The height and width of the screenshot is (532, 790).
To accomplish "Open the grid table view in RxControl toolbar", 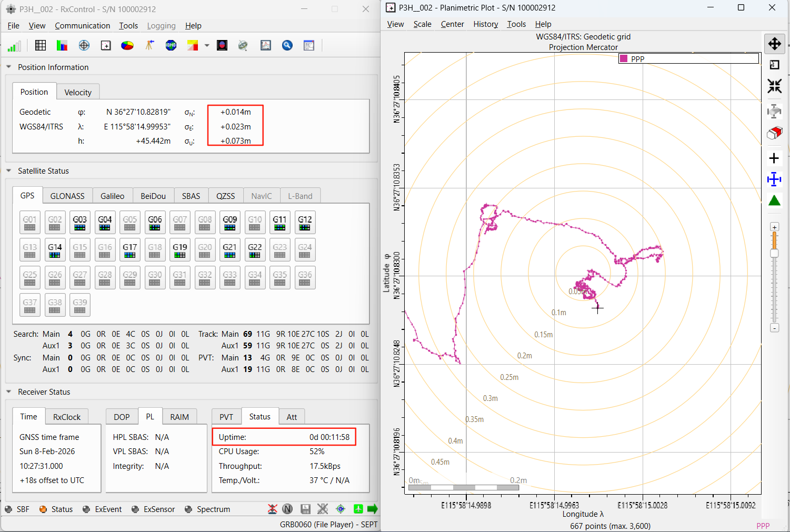I will (x=41, y=45).
